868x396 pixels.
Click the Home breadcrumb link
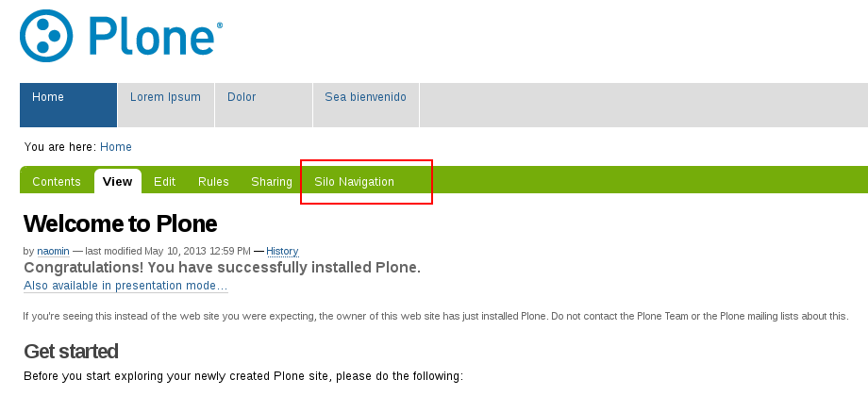tap(116, 147)
